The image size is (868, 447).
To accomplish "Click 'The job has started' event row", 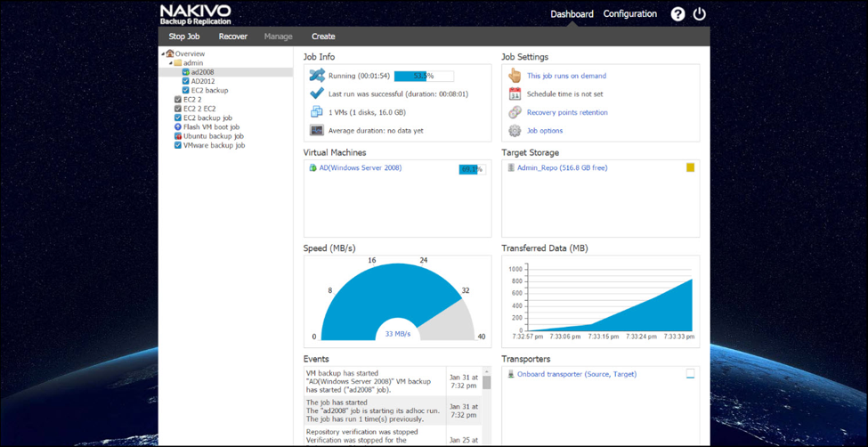I will tap(393, 410).
